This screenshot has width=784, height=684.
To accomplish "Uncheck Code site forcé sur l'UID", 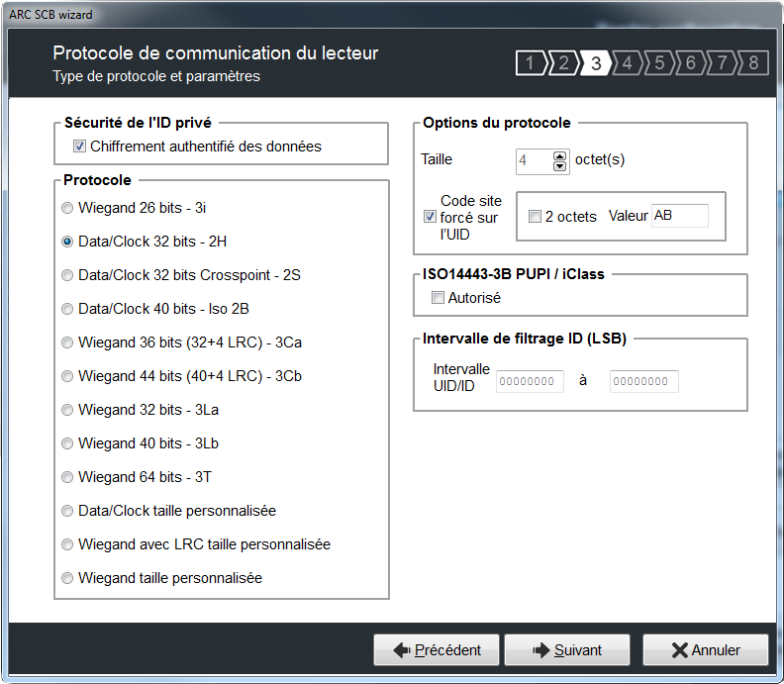I will pyautogui.click(x=430, y=217).
